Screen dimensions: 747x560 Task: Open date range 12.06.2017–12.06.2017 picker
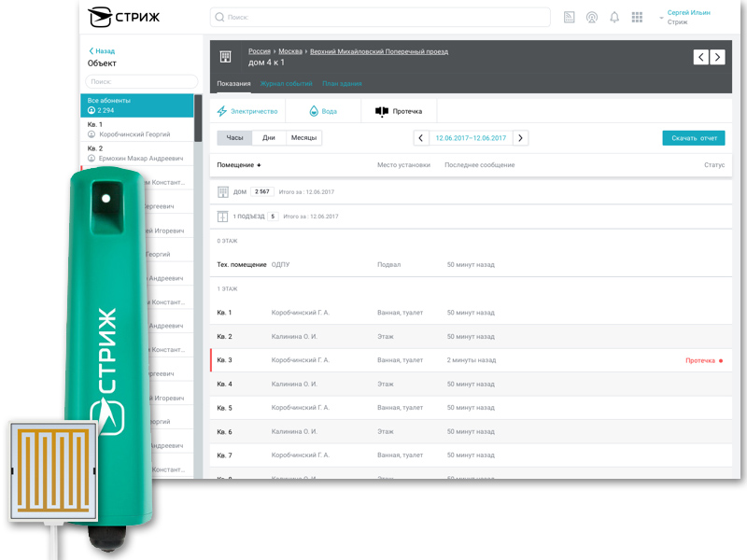(x=471, y=138)
